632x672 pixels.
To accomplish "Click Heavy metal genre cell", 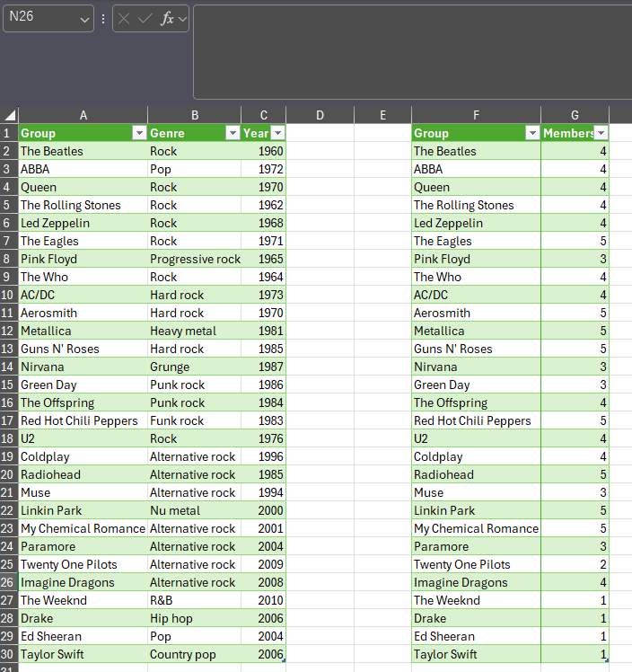I will 195,331.
